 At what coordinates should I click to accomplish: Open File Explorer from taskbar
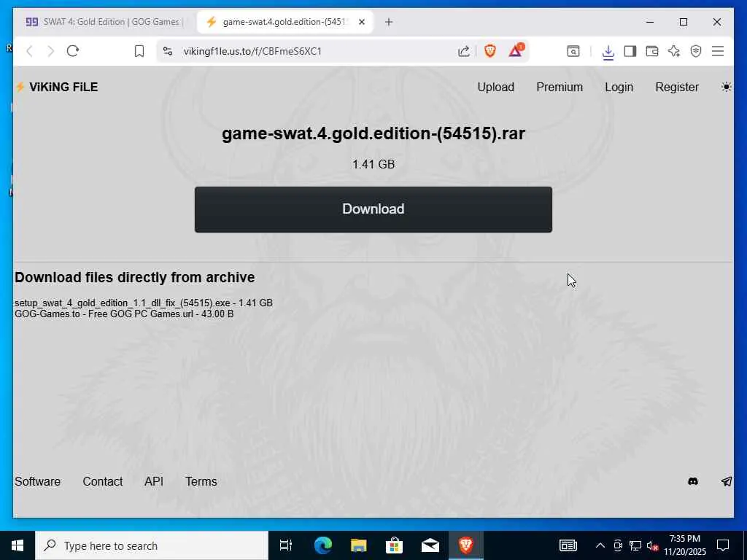tap(358, 545)
